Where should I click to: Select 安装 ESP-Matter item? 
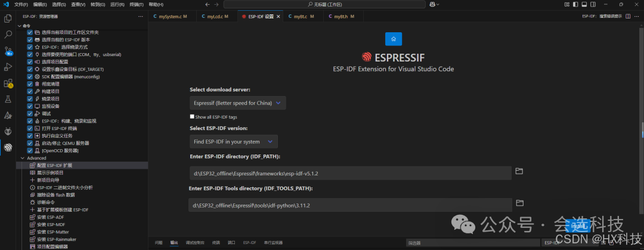click(x=52, y=232)
